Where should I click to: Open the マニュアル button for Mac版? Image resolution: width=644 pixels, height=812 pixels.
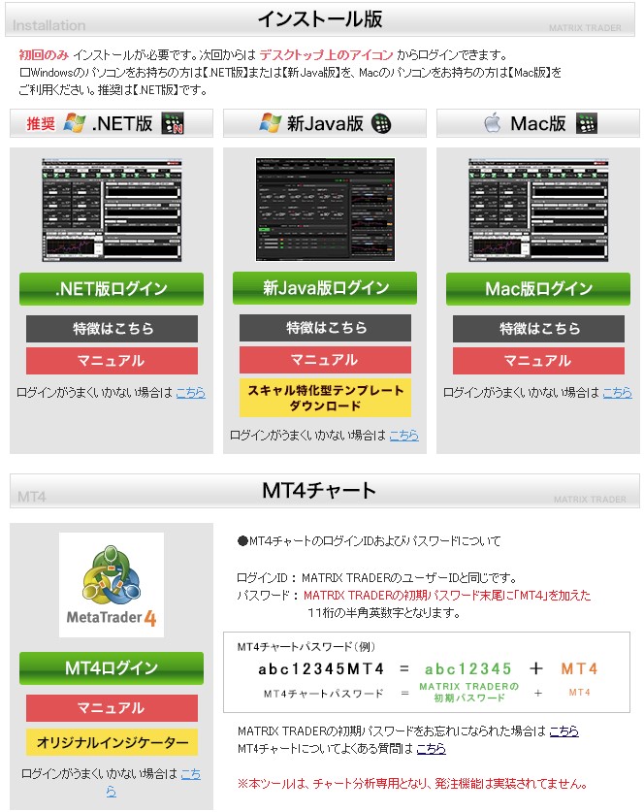pyautogui.click(x=538, y=361)
